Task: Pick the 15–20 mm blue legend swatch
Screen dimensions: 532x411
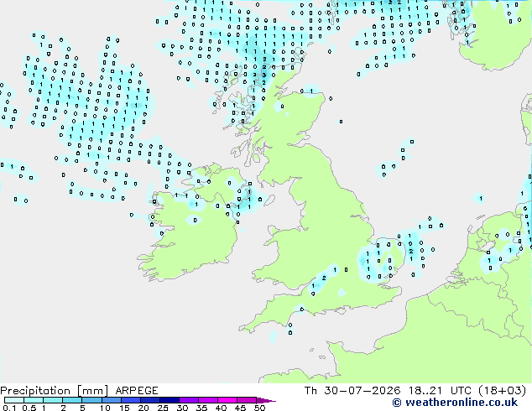Action: pyautogui.click(x=130, y=400)
